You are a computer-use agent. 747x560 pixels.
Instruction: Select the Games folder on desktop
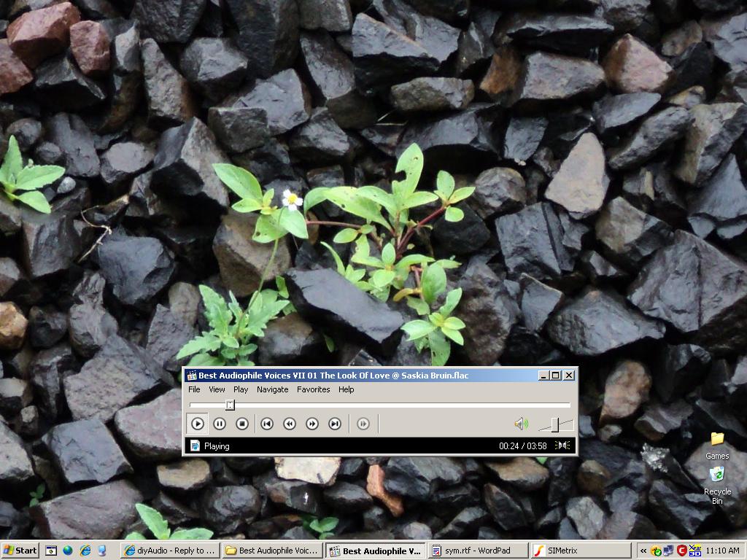pyautogui.click(x=717, y=446)
